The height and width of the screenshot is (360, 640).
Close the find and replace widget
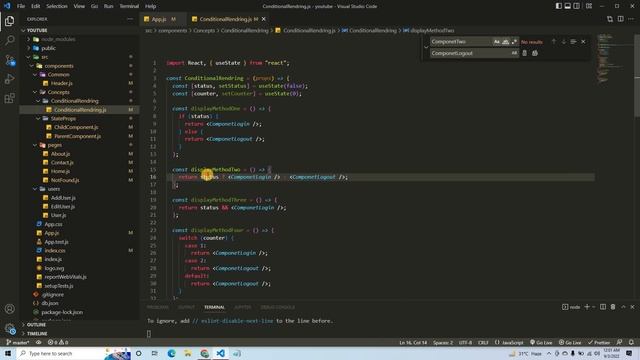583,42
